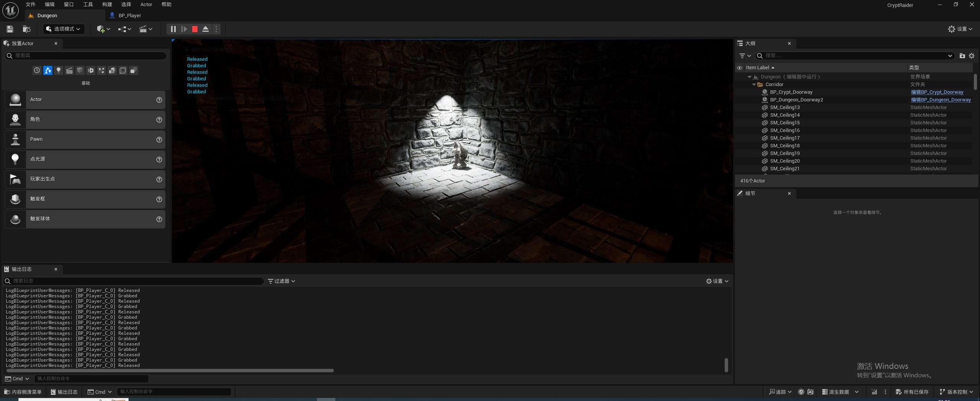Select the 玩家出生点 placement item

tap(85, 179)
